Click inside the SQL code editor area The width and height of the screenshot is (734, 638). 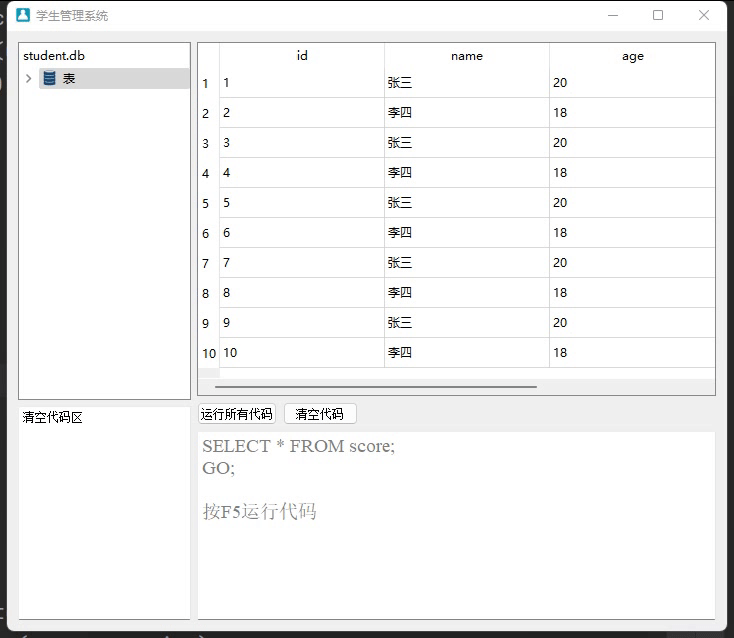click(x=456, y=560)
